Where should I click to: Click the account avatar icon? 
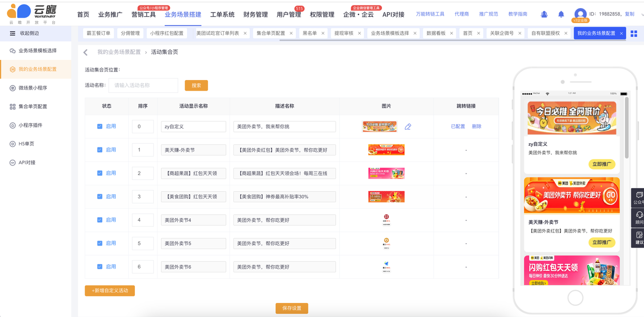click(x=580, y=14)
